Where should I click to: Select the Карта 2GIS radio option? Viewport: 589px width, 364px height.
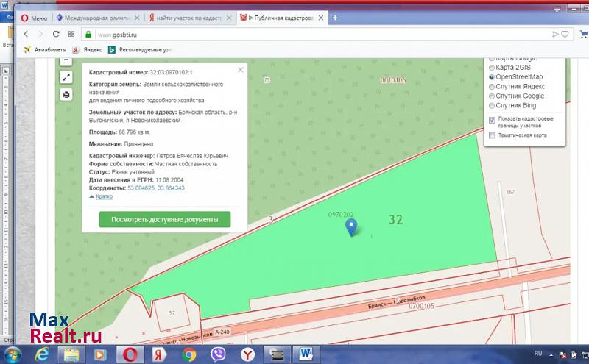click(x=492, y=67)
